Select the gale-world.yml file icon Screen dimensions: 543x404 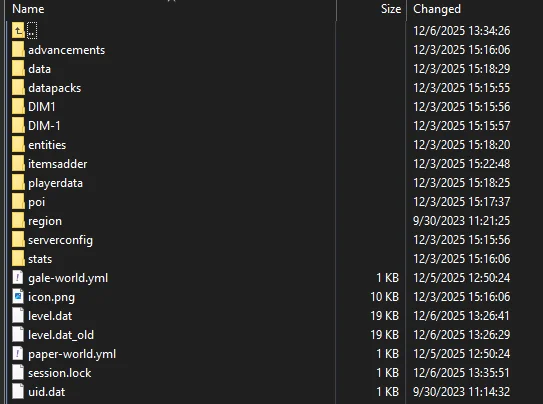click(x=18, y=278)
